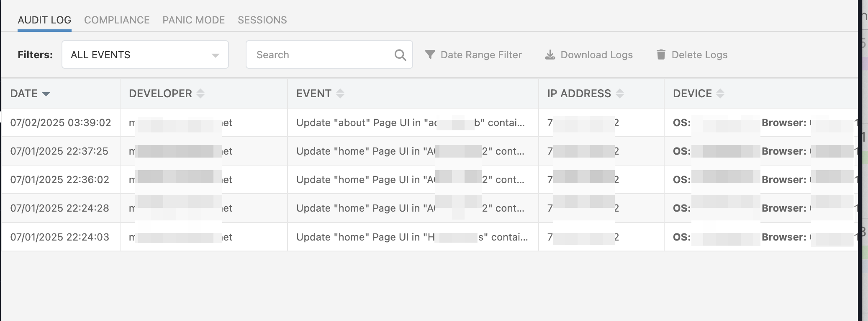The width and height of the screenshot is (868, 321).
Task: Expand filter list via dropdown caret
Action: (216, 55)
